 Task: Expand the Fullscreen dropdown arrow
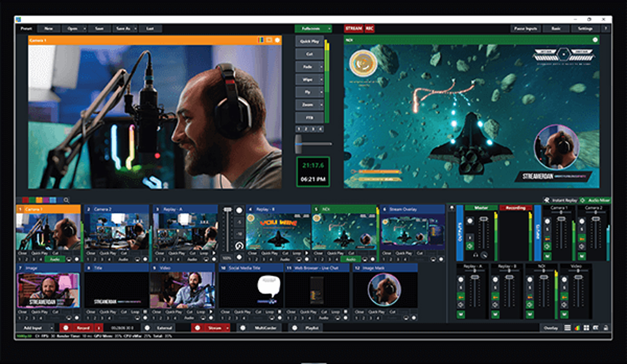329,29
